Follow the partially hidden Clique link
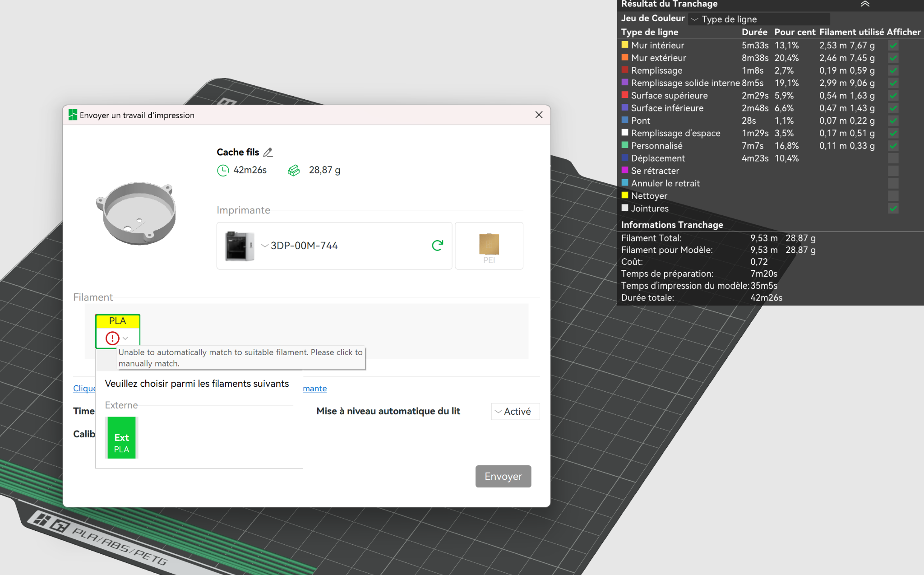Image resolution: width=924 pixels, height=575 pixels. 84,389
